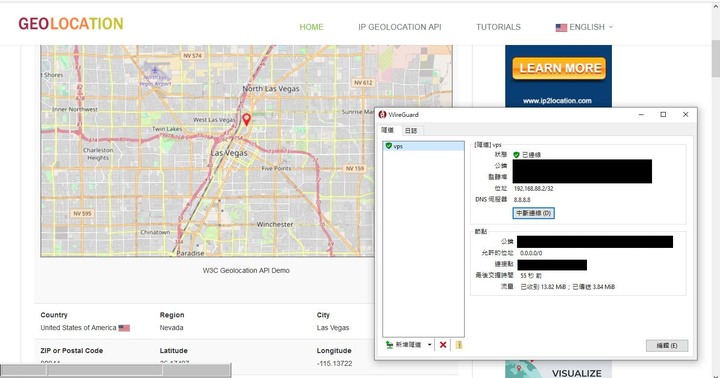This screenshot has height=378, width=720.
Task: Click the address value 192.168.88.2/32
Action: (x=533, y=188)
